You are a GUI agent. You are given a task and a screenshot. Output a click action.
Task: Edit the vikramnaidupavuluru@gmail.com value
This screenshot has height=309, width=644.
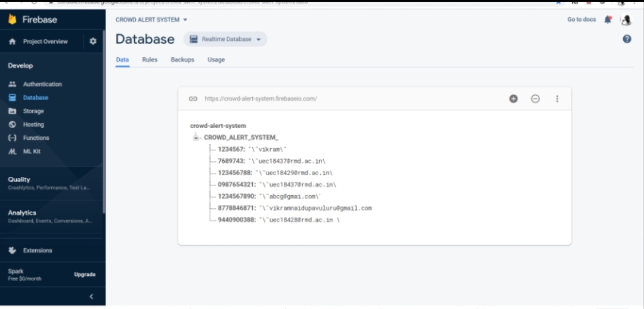click(x=315, y=208)
